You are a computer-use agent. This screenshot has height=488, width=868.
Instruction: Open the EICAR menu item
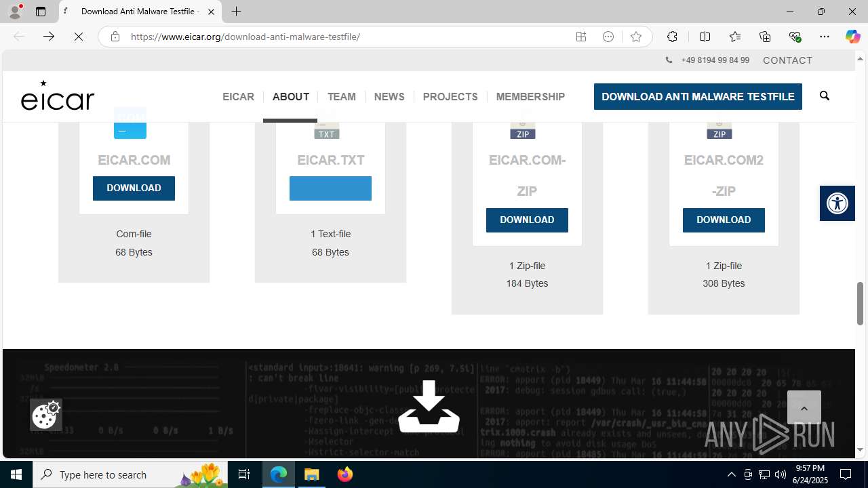click(238, 97)
